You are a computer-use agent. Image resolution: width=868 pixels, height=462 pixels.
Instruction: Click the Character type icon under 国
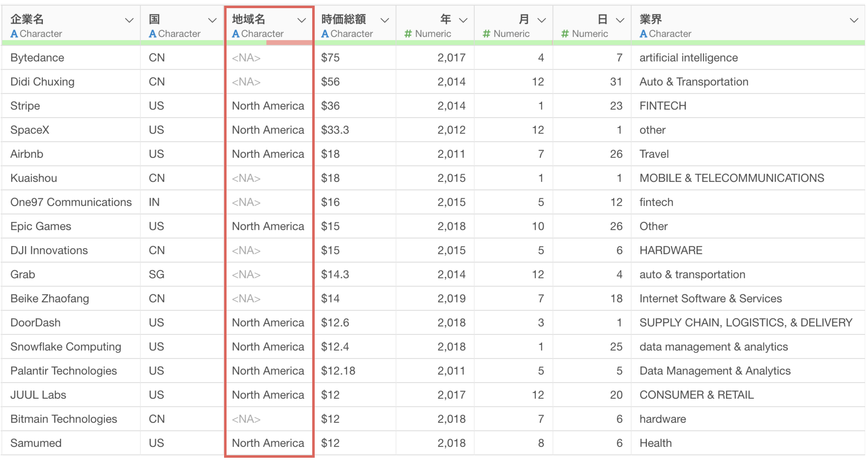click(153, 34)
